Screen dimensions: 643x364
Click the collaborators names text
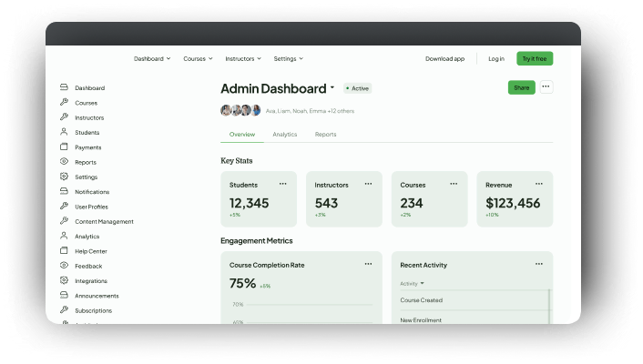point(310,111)
